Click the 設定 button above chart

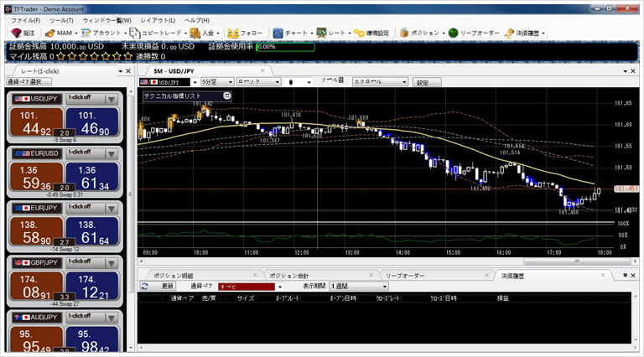tap(426, 83)
